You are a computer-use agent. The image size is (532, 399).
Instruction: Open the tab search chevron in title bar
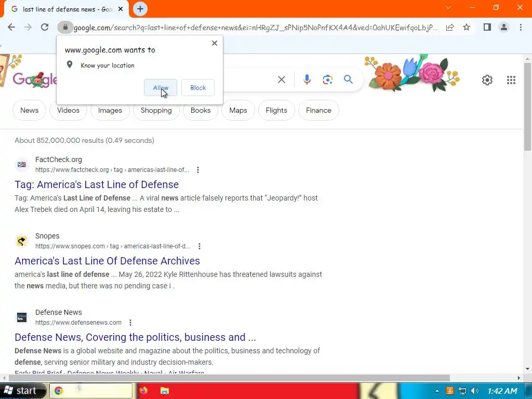448,7
